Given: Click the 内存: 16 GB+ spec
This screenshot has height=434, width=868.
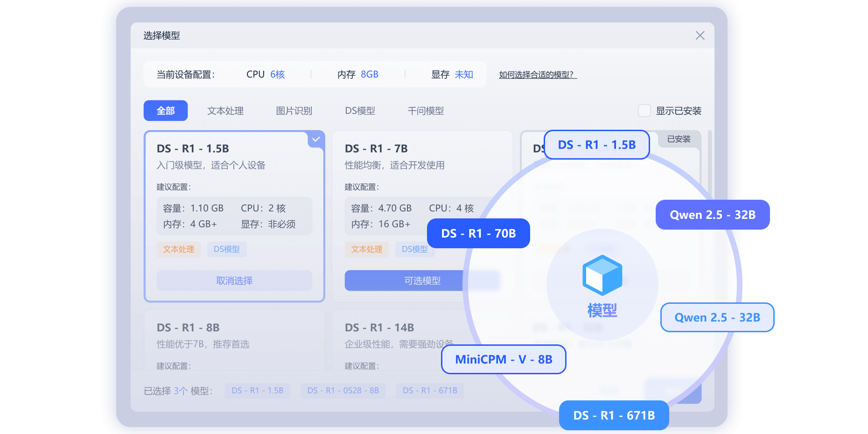Looking at the screenshot, I should click(x=381, y=224).
